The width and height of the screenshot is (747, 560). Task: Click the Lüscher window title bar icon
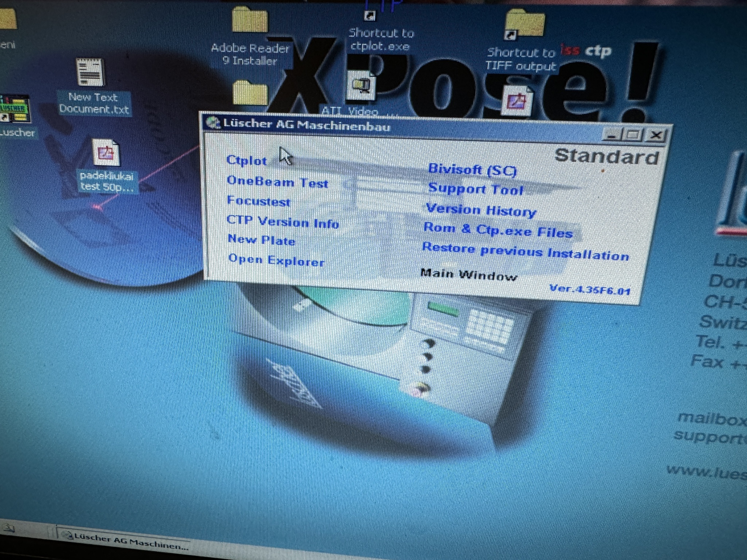pos(212,122)
